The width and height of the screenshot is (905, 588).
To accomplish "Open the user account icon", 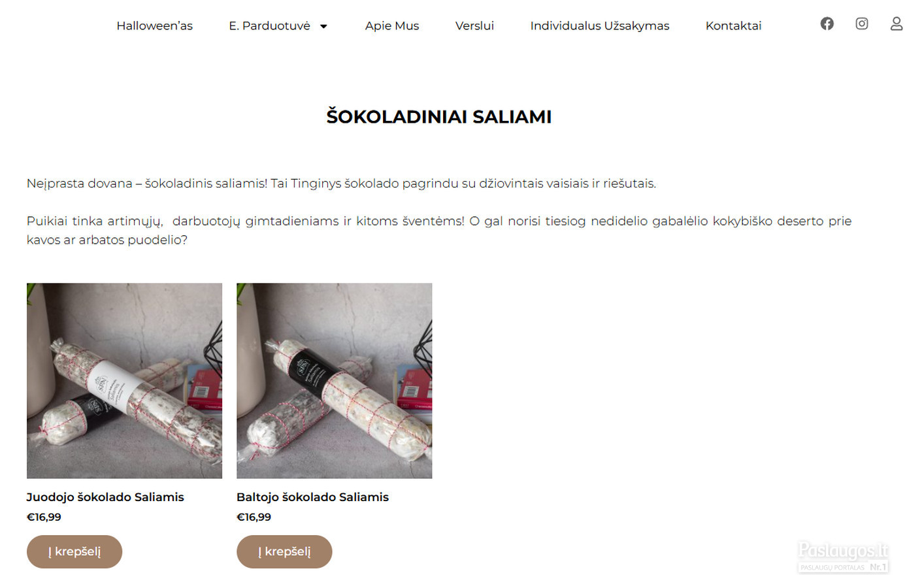I will coord(897,24).
